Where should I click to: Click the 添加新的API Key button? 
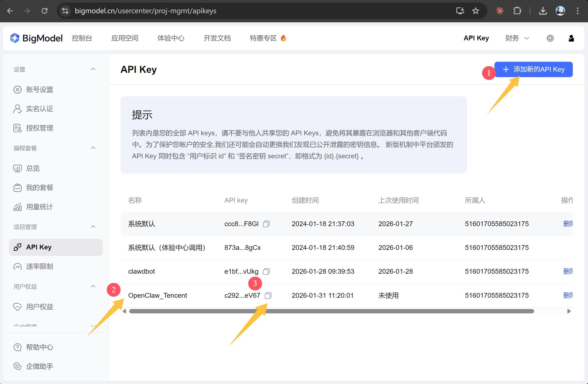pos(533,69)
